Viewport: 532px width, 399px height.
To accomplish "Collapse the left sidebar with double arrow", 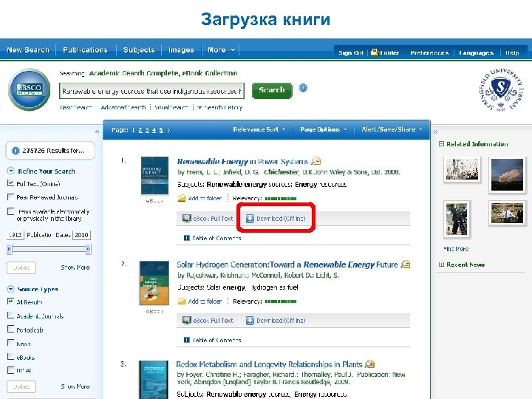I will point(97,132).
